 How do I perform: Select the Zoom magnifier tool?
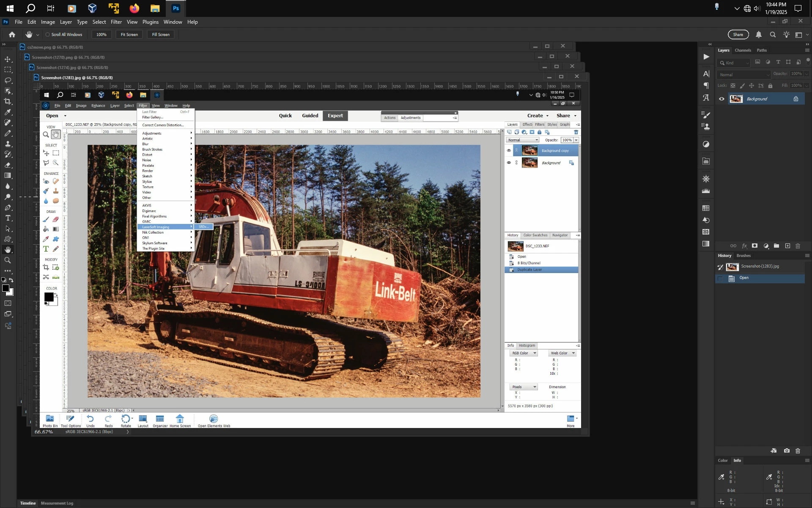pos(8,260)
